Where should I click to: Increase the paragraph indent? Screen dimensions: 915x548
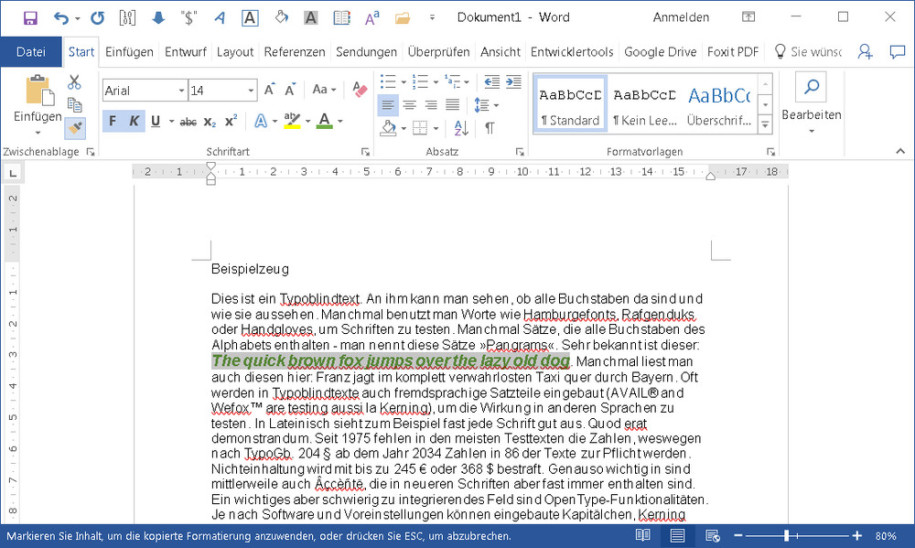pos(514,82)
